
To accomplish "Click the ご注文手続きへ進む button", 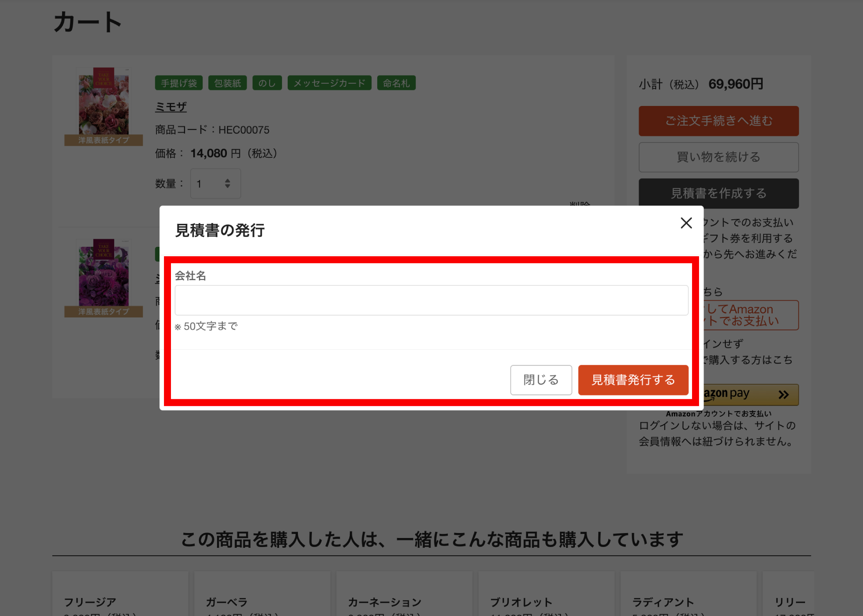I will 718,121.
